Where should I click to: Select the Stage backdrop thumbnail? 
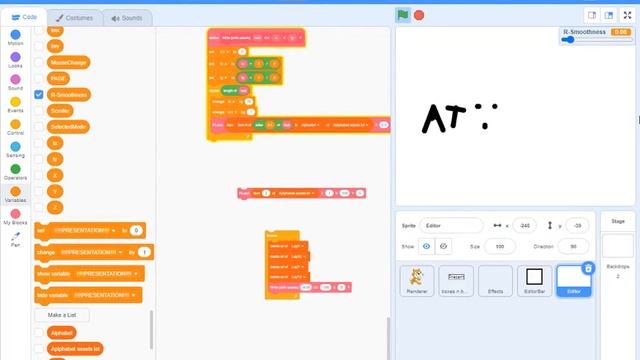pyautogui.click(x=618, y=246)
